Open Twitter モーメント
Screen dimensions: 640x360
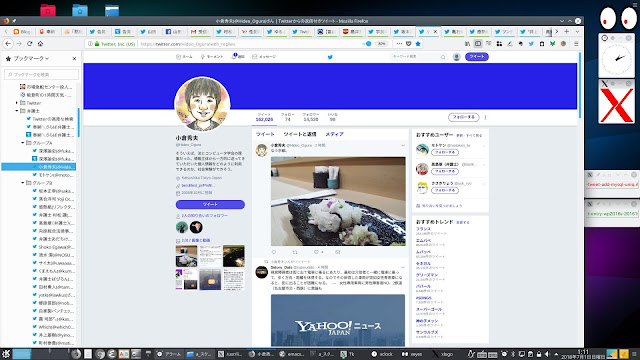click(x=212, y=57)
